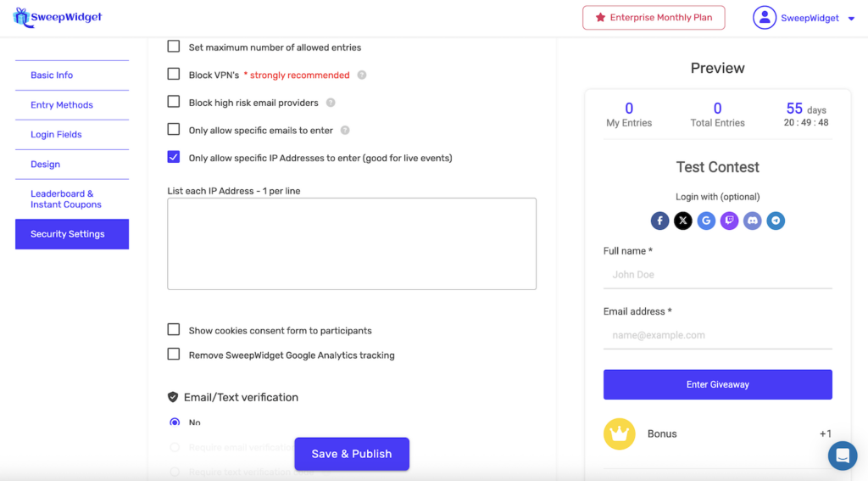Uncheck Only allow specific IP Addresses
The height and width of the screenshot is (481, 868).
174,157
